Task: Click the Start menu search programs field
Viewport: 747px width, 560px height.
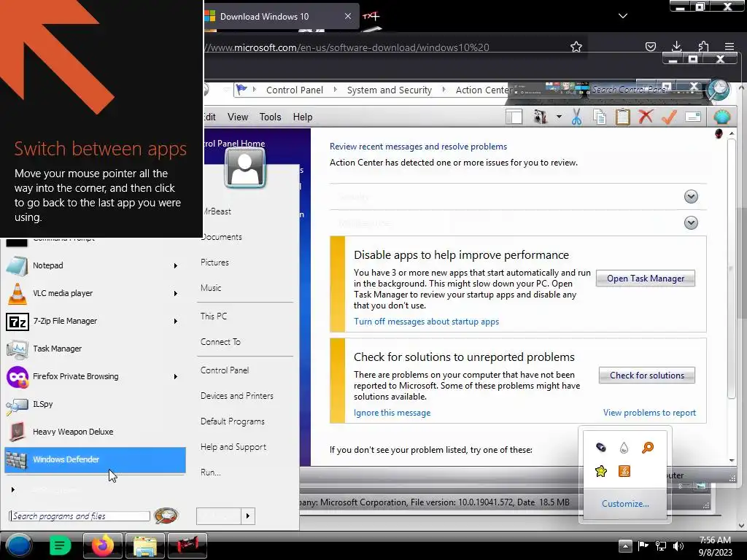Action: click(x=79, y=516)
